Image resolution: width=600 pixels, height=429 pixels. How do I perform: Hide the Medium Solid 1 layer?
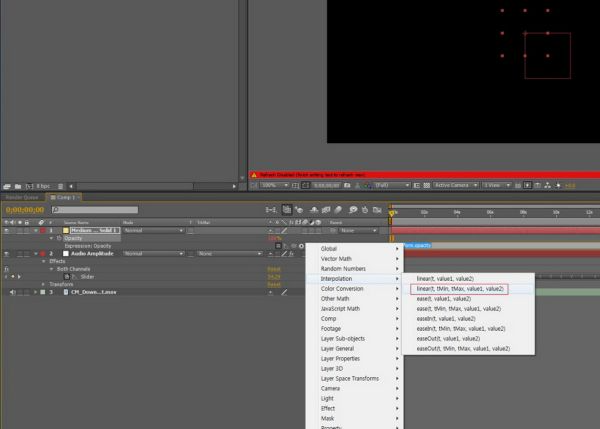point(7,230)
